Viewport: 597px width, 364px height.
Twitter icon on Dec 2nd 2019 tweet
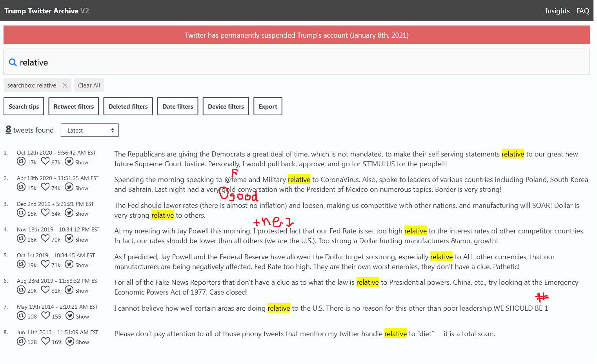69,213
